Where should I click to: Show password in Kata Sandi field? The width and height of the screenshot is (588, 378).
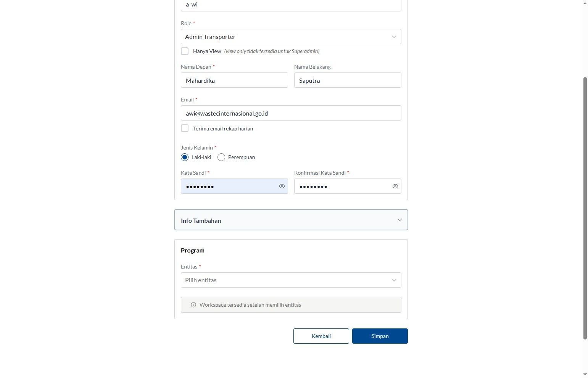coord(282,186)
